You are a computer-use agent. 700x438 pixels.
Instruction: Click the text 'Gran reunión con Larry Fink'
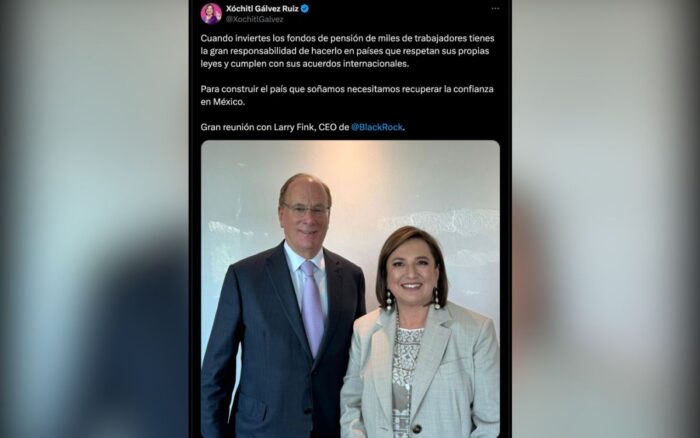[x=258, y=127]
